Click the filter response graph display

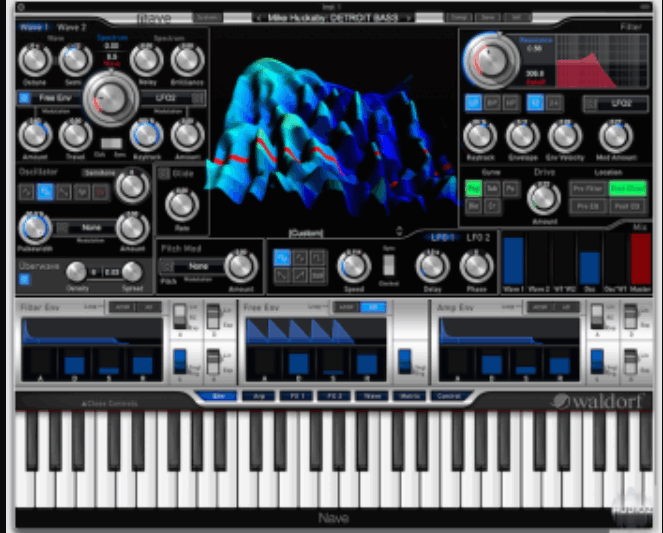pyautogui.click(x=603, y=61)
